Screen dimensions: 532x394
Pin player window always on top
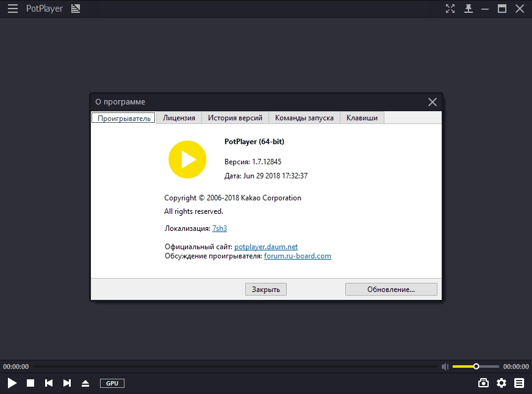pyautogui.click(x=469, y=9)
